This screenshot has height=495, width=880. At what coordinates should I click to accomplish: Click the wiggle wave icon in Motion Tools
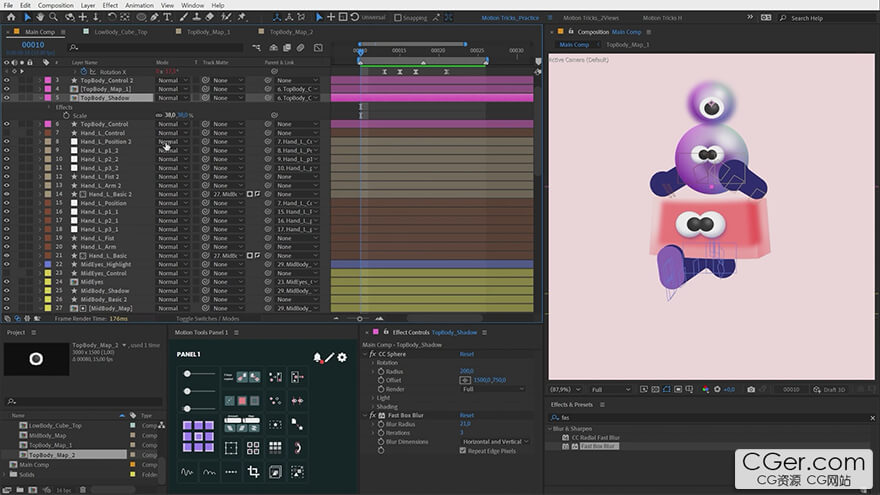coord(187,472)
